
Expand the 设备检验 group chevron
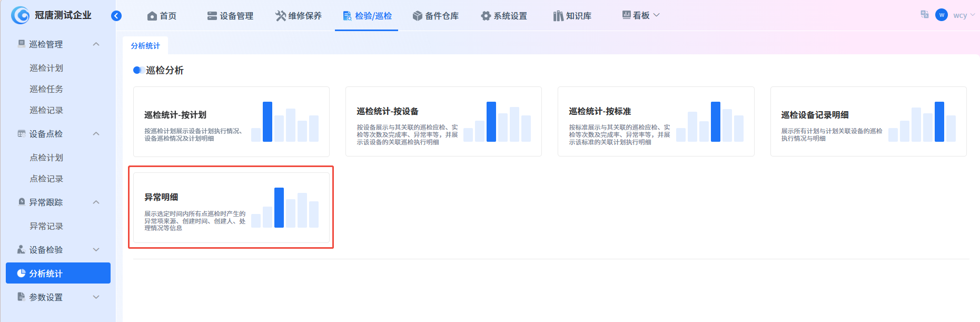[96, 250]
